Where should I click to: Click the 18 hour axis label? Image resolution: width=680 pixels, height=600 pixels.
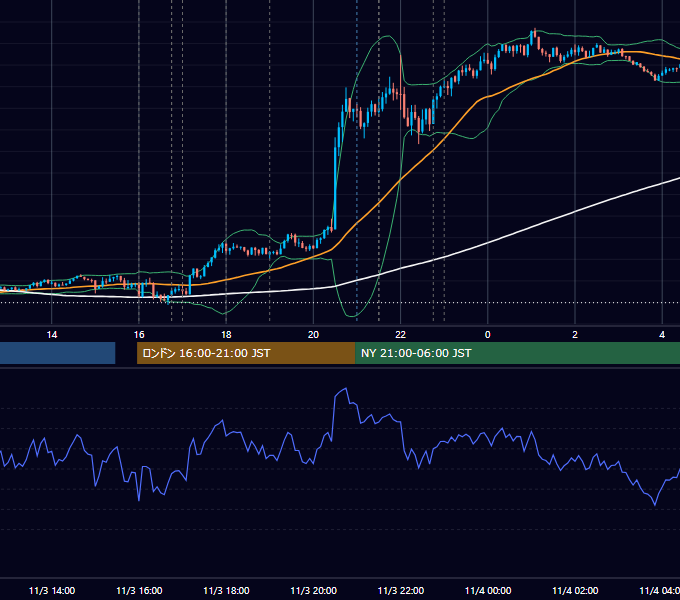tap(226, 335)
